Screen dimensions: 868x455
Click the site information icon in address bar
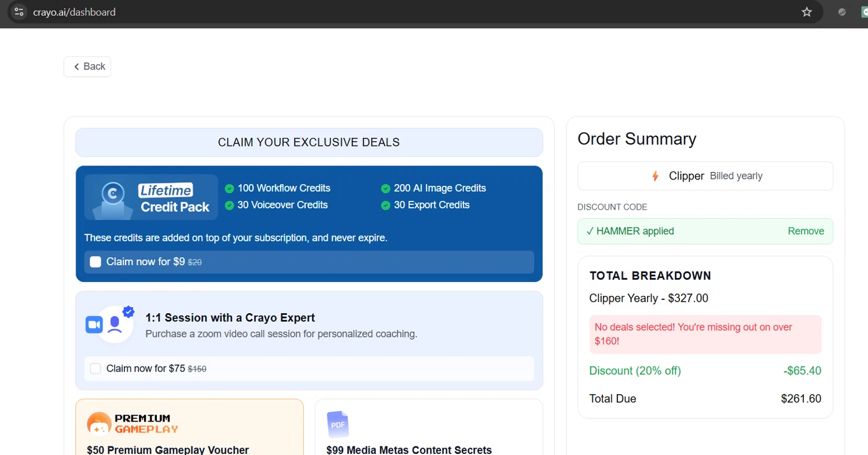pyautogui.click(x=19, y=12)
